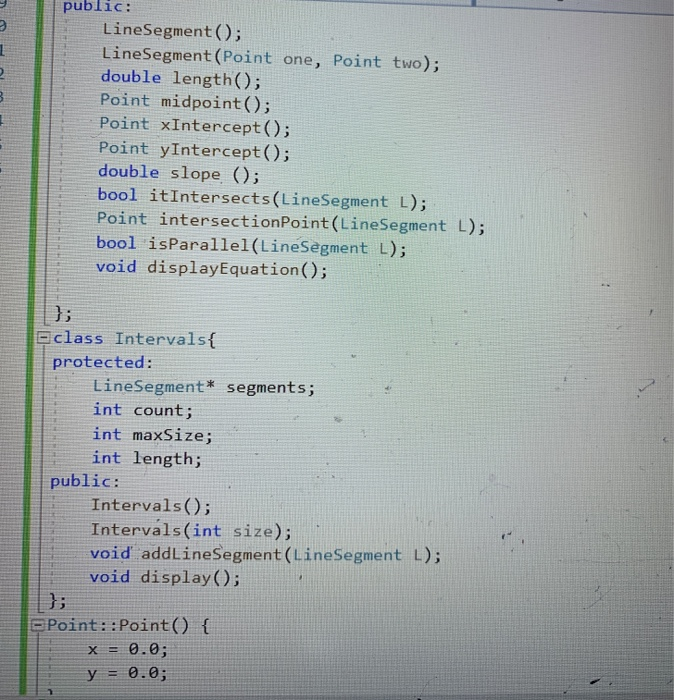The width and height of the screenshot is (674, 700).
Task: Click the 'class Intervals{' text
Action: [134, 338]
